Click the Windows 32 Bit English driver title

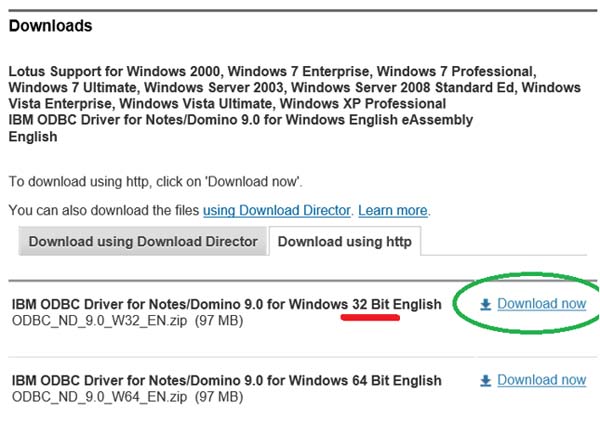click(x=226, y=304)
